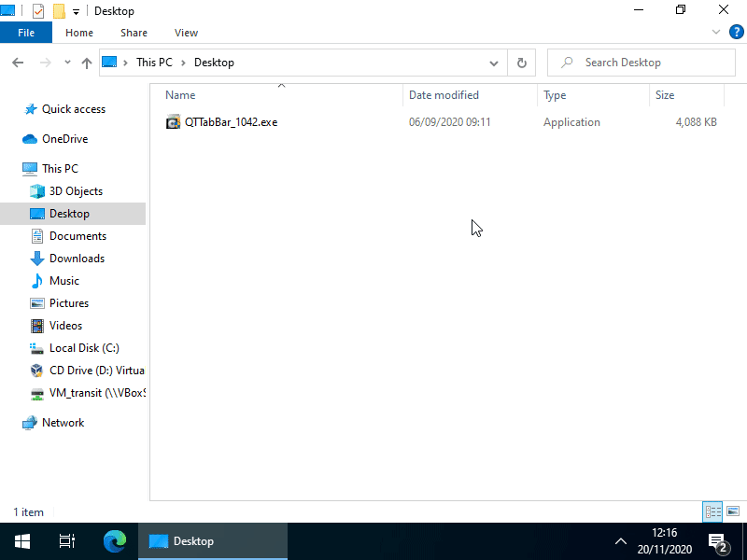Go back with the Back arrow
This screenshot has height=560, width=747.
[18, 63]
